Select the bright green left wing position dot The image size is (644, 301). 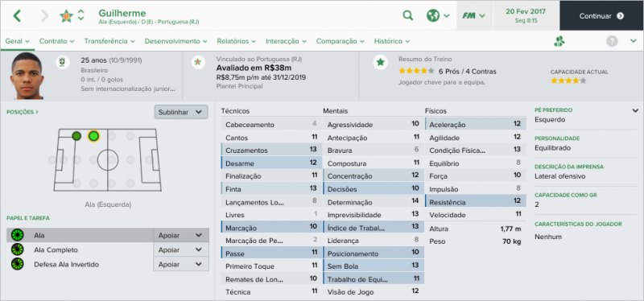click(x=93, y=136)
